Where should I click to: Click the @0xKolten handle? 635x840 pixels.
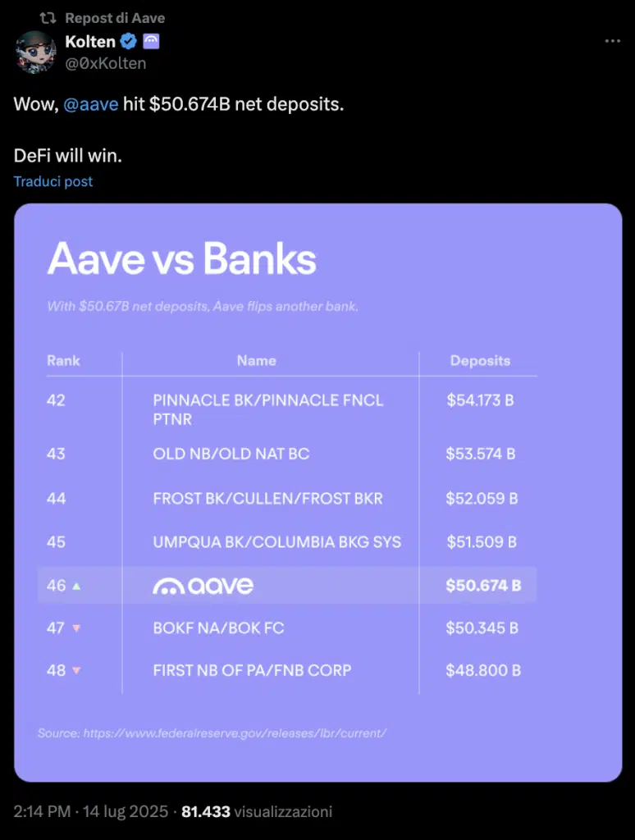point(105,62)
